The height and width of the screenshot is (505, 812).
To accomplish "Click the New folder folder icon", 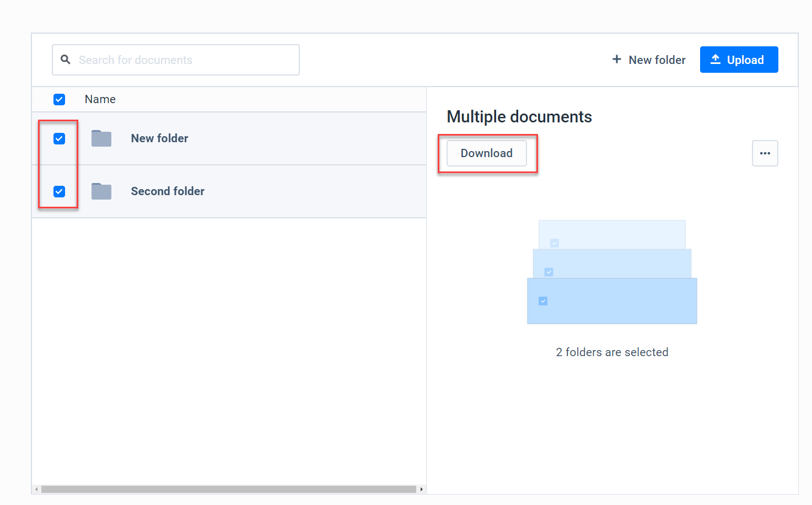I will coord(101,138).
